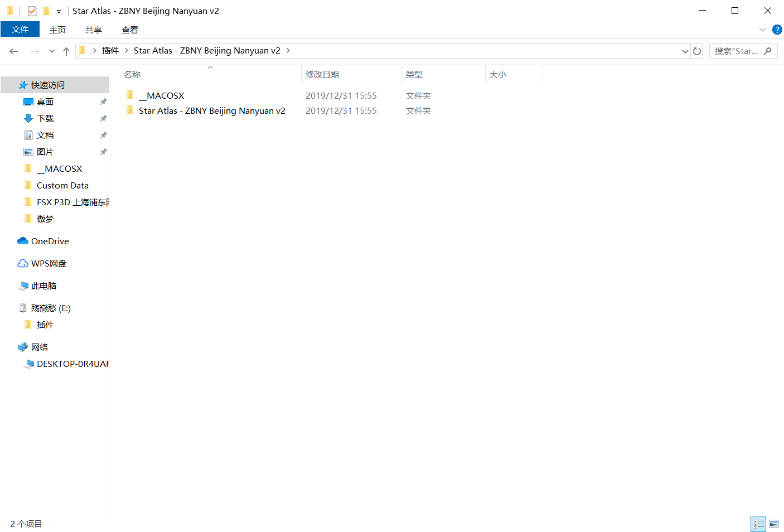Click the properties icon in quick access toolbar
784x532 pixels.
click(32, 11)
